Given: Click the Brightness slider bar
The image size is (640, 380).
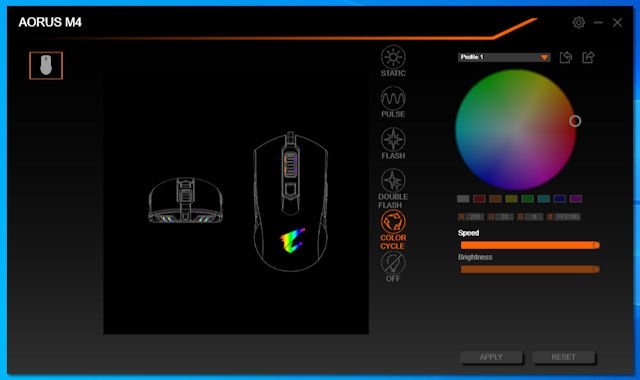Looking at the screenshot, I should click(530, 269).
